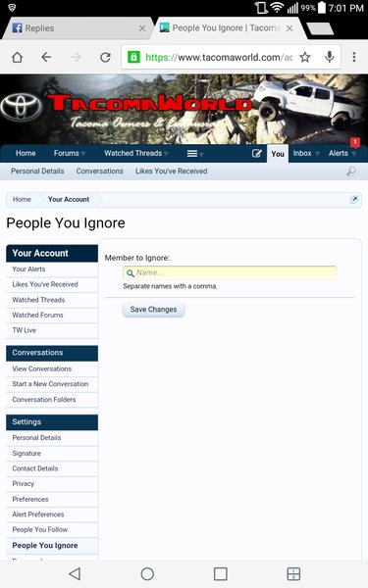
Task: Click the breadcrumb jump-to popup icon
Action: tap(353, 200)
